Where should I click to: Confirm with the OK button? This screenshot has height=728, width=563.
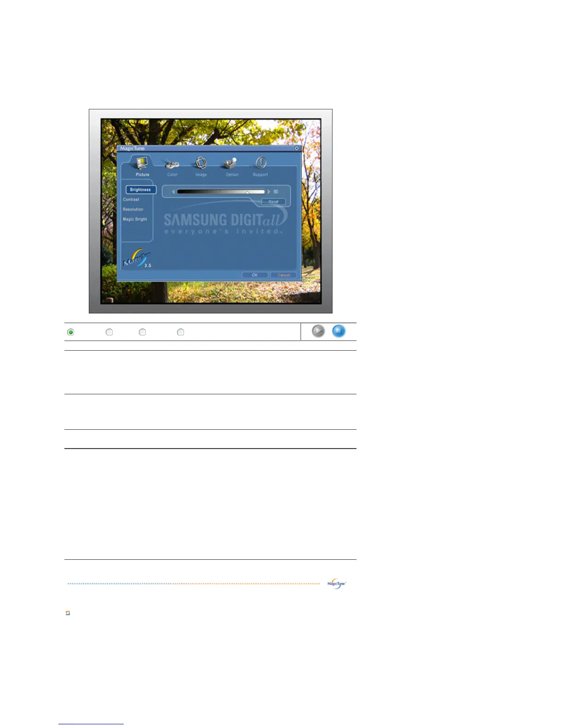point(255,275)
